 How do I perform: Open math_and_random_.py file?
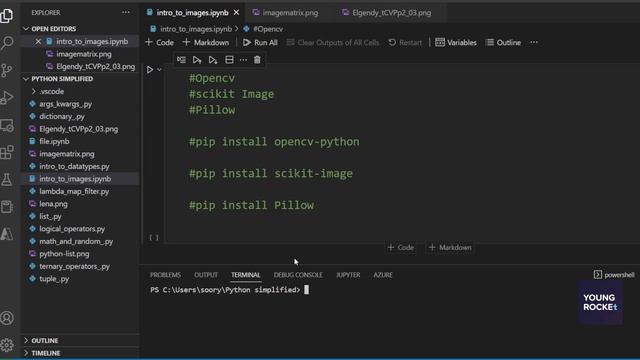[x=76, y=241]
